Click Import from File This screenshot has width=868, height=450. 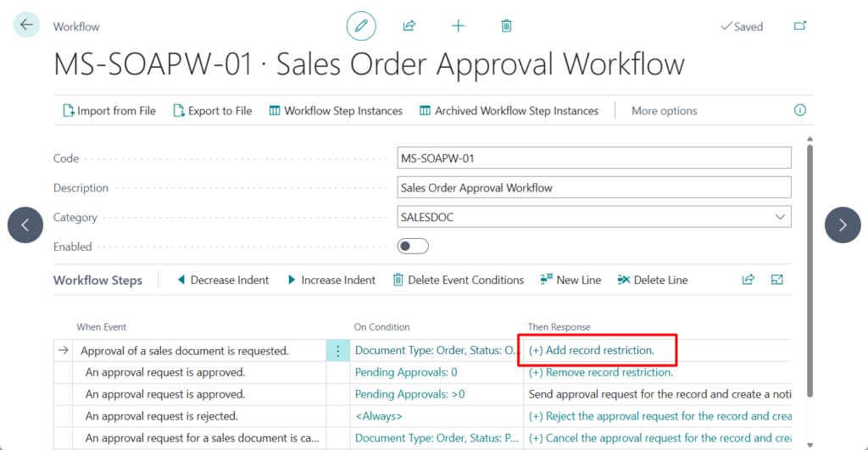[x=109, y=110]
